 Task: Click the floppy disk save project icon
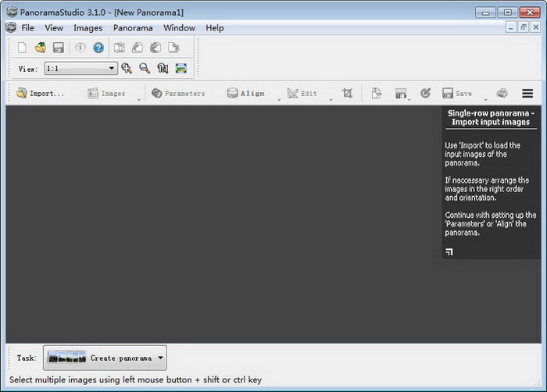pyautogui.click(x=59, y=48)
